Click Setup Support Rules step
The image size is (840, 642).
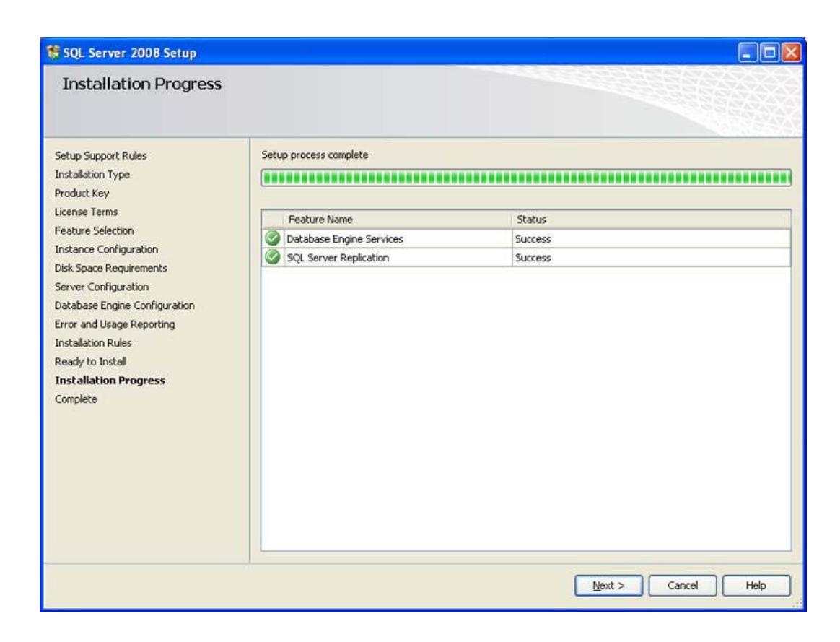(x=100, y=155)
